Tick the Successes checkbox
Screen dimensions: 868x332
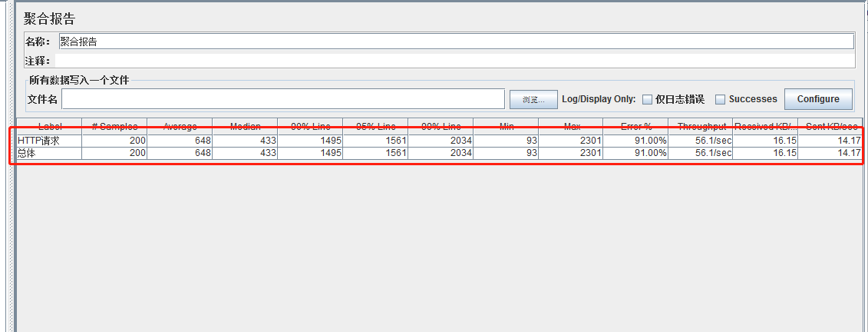[x=720, y=99]
